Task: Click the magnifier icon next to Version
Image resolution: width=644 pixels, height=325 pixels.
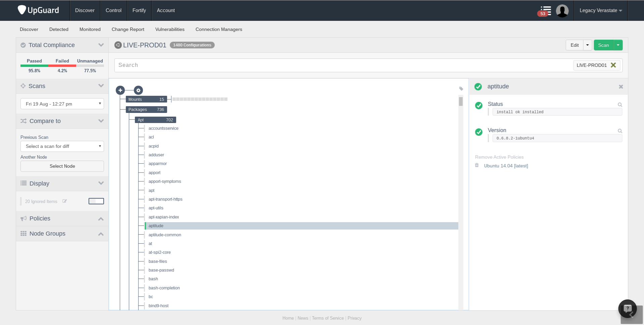Action: (620, 131)
